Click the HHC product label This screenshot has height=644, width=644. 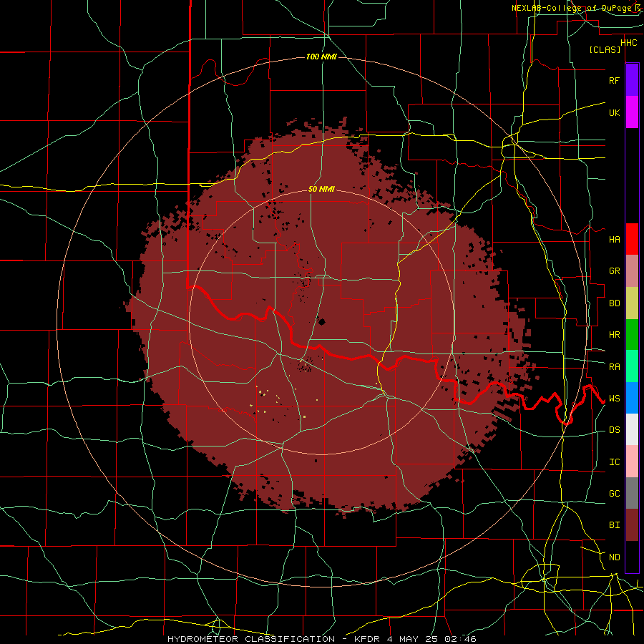[x=629, y=43]
